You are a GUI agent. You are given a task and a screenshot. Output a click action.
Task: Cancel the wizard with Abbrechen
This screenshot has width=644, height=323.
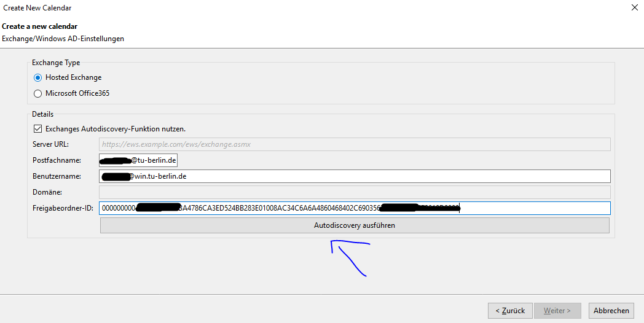click(611, 311)
